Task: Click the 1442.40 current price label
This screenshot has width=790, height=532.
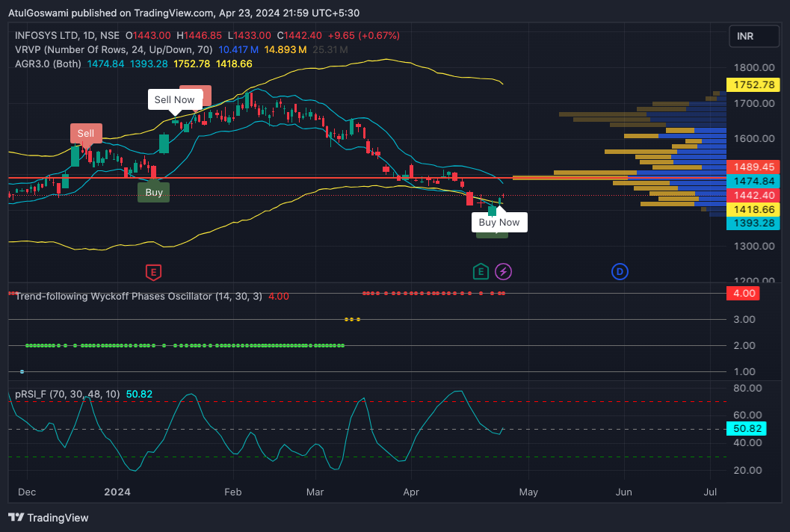Action: click(753, 195)
